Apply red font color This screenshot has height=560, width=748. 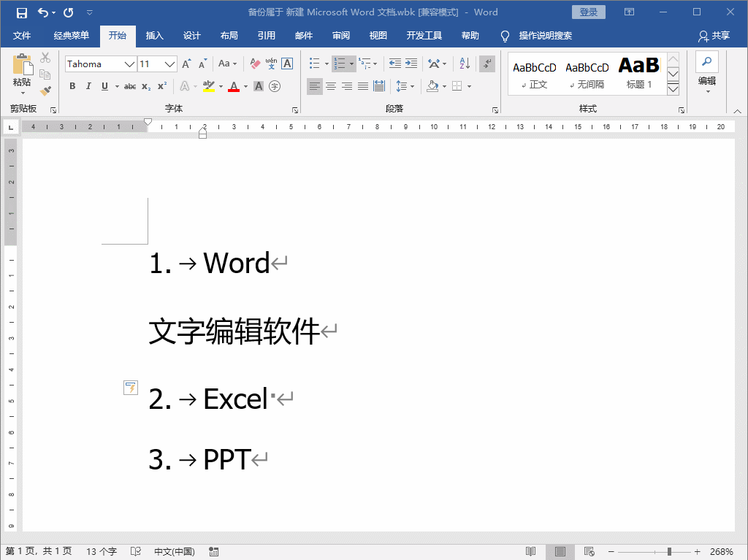(234, 86)
